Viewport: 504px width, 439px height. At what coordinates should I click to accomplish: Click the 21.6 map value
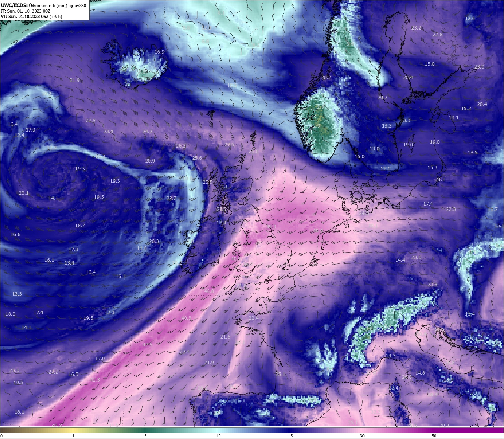pyautogui.click(x=225, y=337)
